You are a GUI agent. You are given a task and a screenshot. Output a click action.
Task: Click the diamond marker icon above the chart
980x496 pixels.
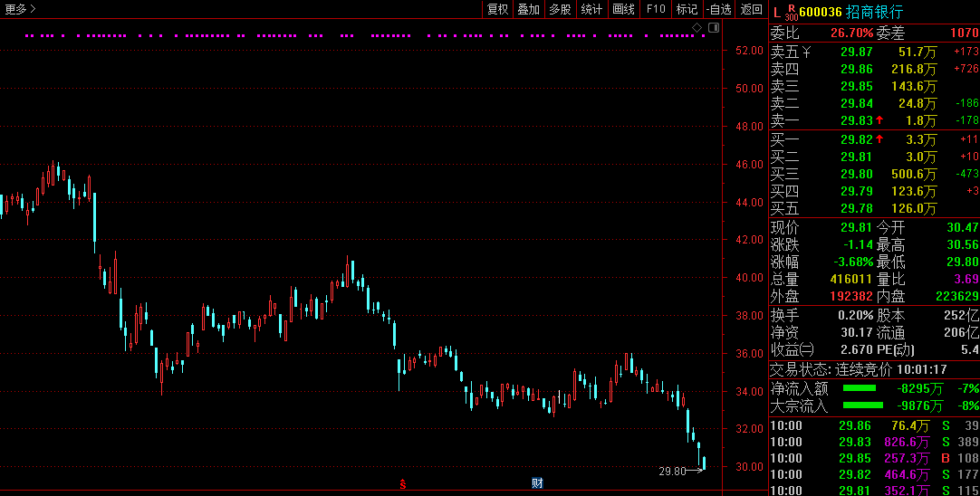698,28
